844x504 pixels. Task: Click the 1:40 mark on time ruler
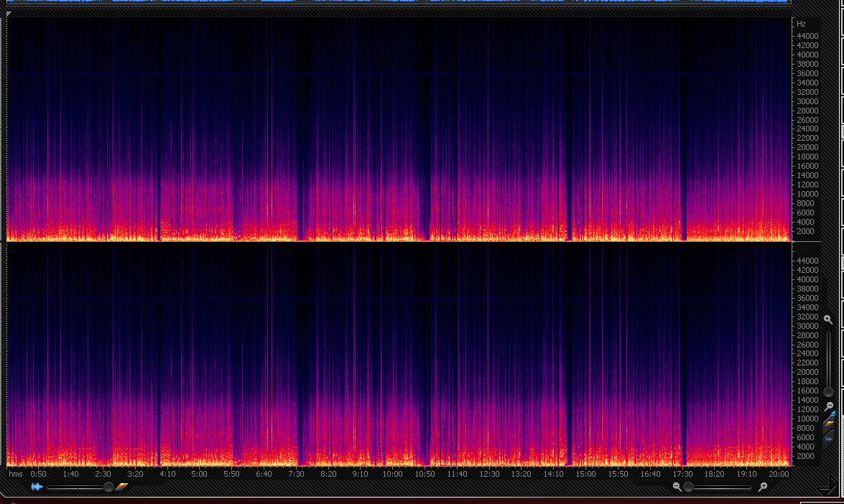tap(70, 474)
